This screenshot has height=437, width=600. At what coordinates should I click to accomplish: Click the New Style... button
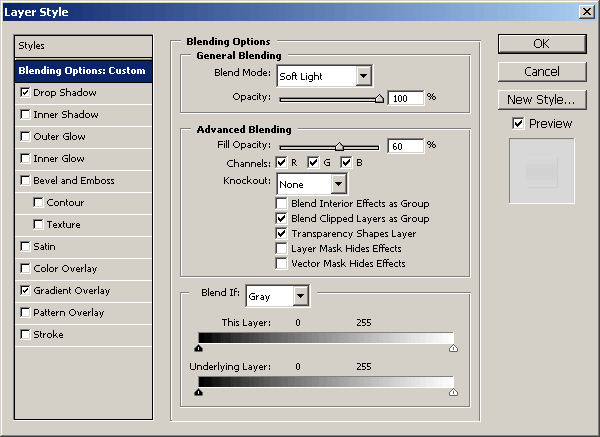click(542, 99)
